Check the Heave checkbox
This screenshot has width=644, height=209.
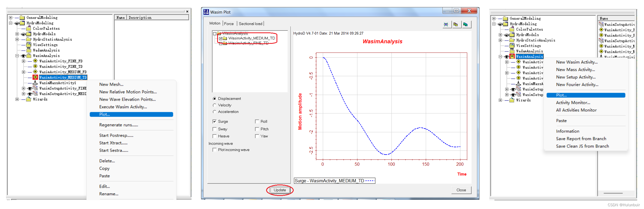(214, 136)
